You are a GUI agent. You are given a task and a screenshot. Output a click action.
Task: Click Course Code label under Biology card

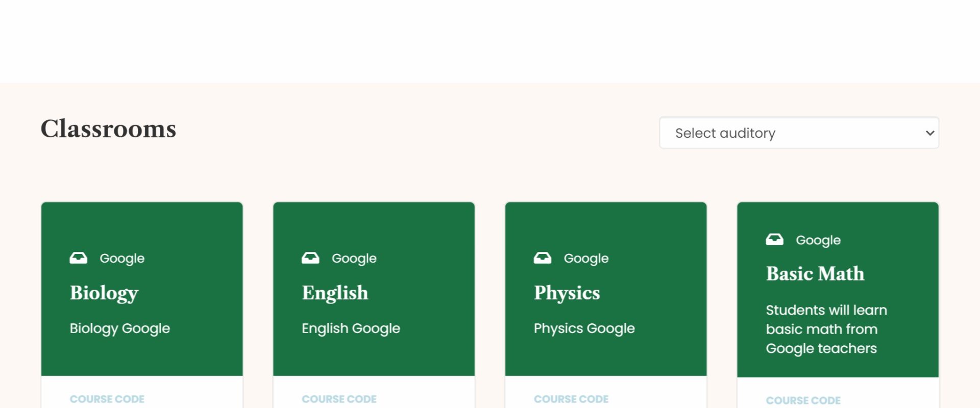[107, 399]
